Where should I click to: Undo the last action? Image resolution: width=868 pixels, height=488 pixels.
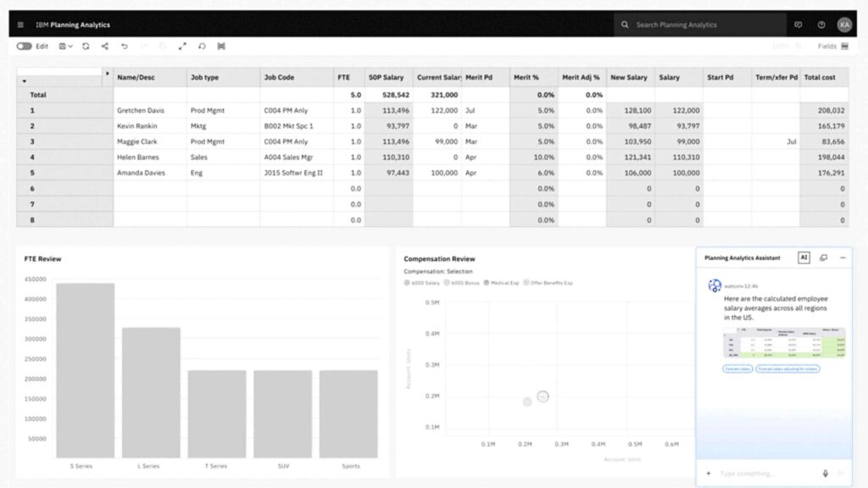click(x=125, y=47)
